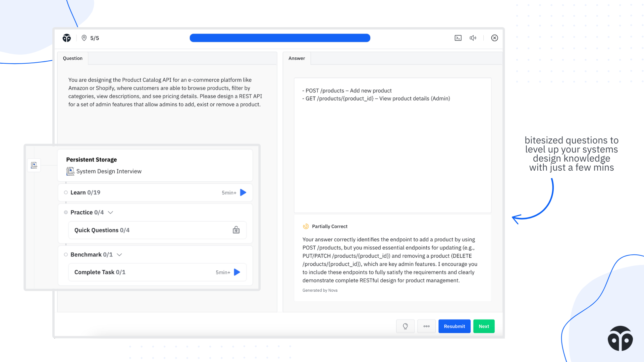Select the Learn 0/19 radio circle
Image resolution: width=644 pixels, height=362 pixels.
[x=66, y=192]
